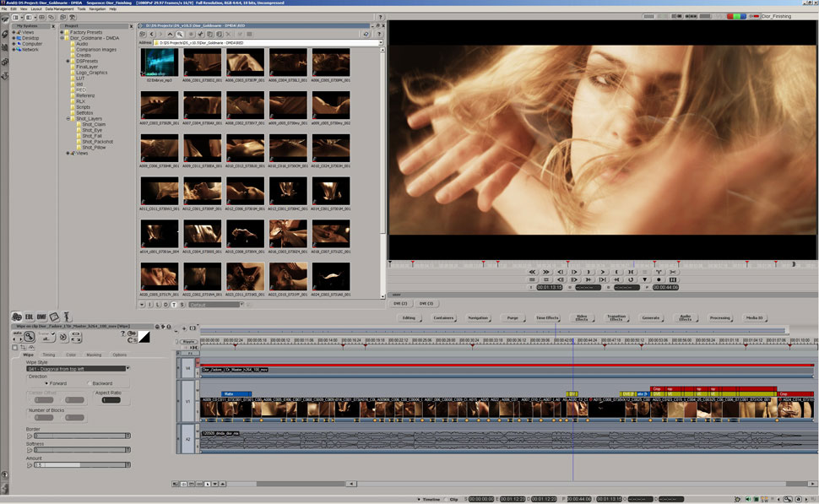Collapse the Shot_Layers folder in the Project tree

pyautogui.click(x=68, y=119)
